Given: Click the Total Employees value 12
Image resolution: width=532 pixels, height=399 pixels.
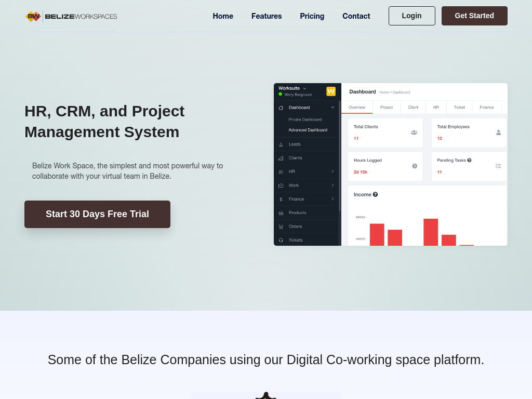Looking at the screenshot, I should [440, 138].
